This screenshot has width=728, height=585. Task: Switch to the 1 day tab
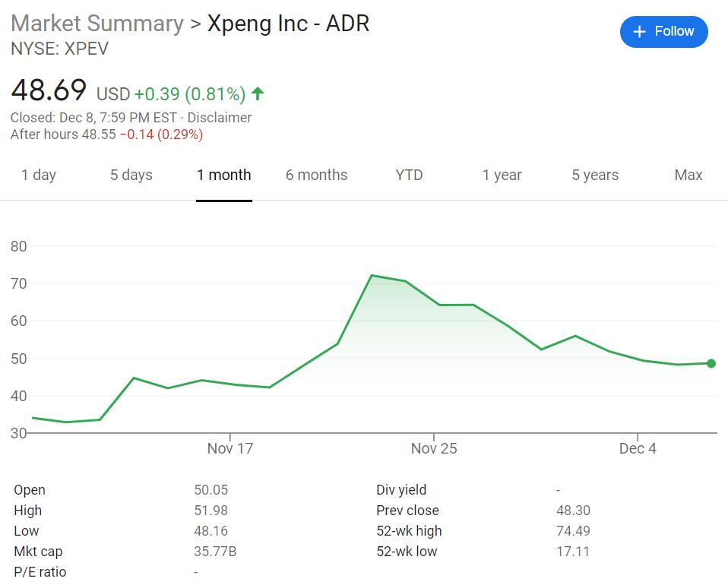pyautogui.click(x=39, y=175)
